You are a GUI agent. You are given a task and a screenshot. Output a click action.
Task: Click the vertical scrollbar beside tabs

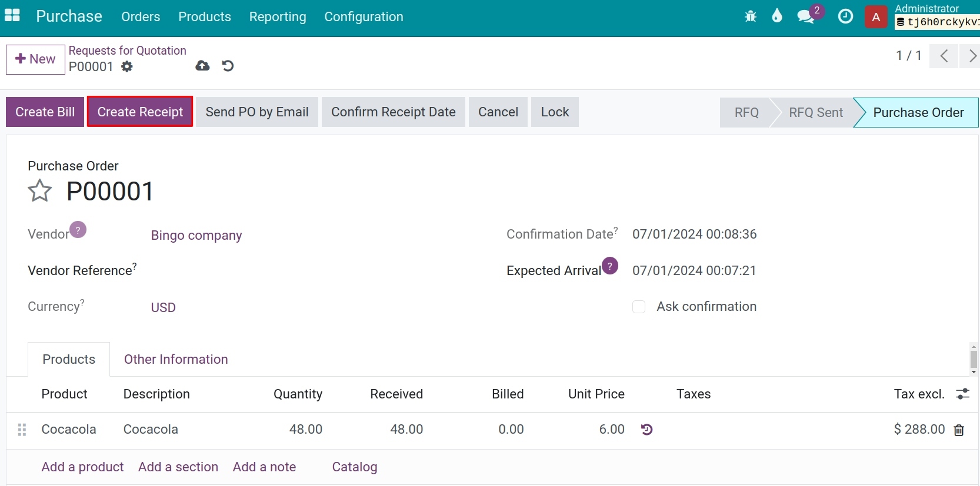click(974, 359)
